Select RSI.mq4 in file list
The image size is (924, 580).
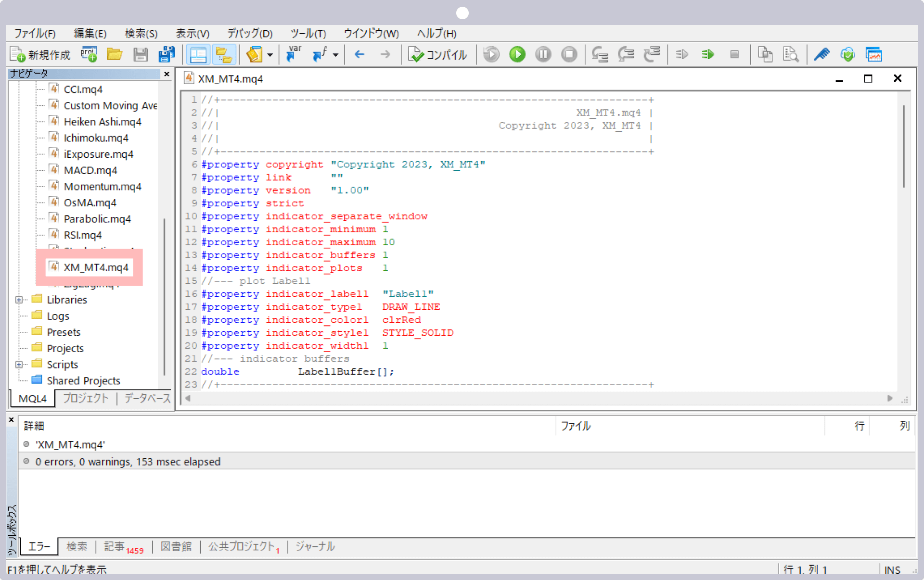pos(83,235)
